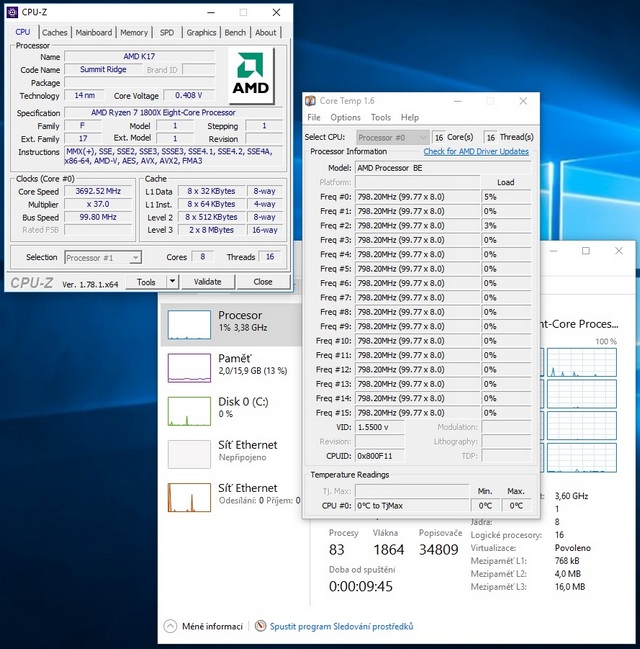
Task: Click the Code Name Summit Ridge value
Action: (x=103, y=70)
